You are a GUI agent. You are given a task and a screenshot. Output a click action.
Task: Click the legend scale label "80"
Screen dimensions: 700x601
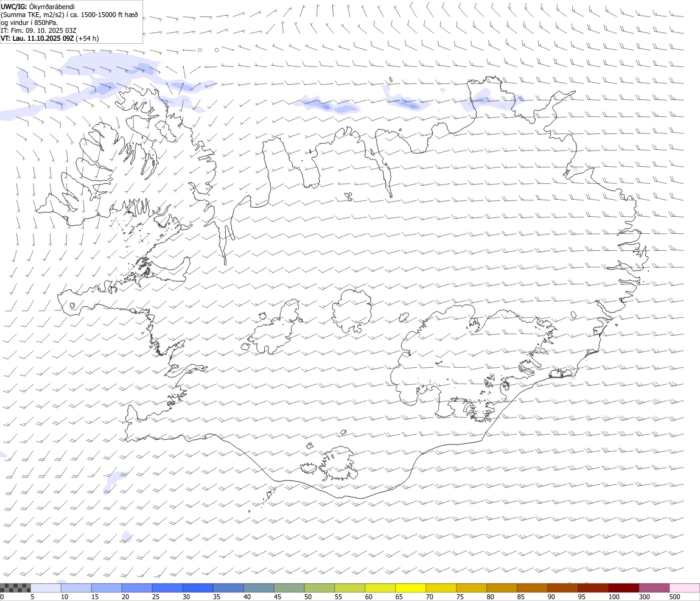[x=490, y=597]
